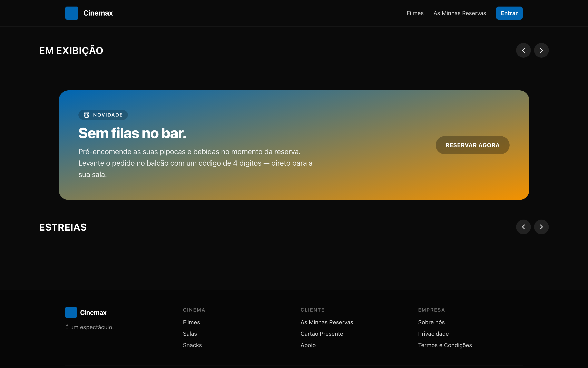Open As Minhas Reservas link in footer
The height and width of the screenshot is (368, 588).
326,322
